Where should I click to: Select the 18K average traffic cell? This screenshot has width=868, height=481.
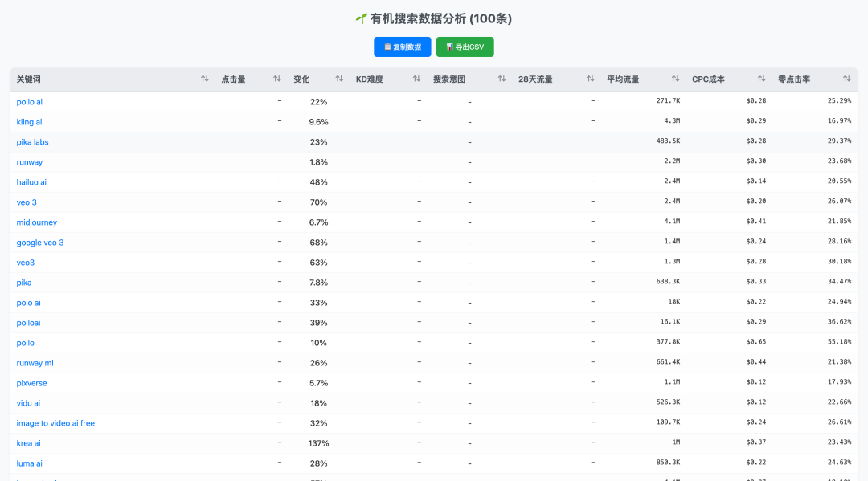pos(674,301)
